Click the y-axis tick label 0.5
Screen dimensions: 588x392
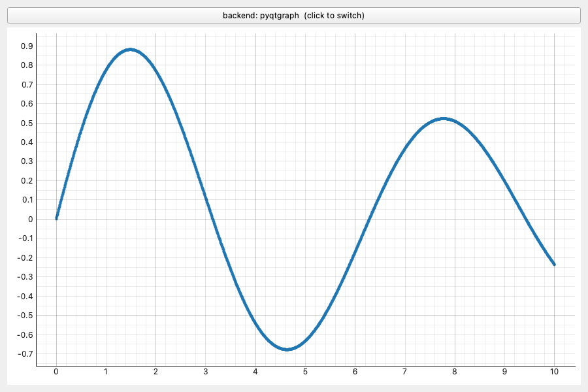(x=27, y=123)
